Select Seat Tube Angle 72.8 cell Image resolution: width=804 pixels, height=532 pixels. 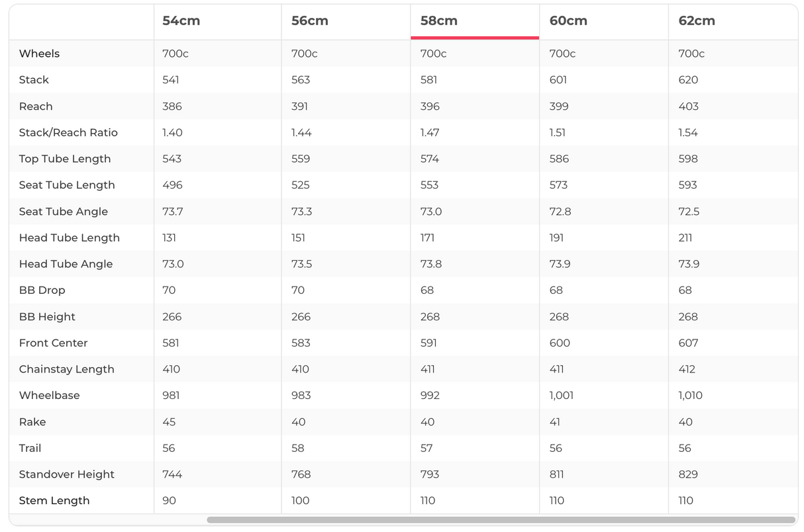point(558,212)
